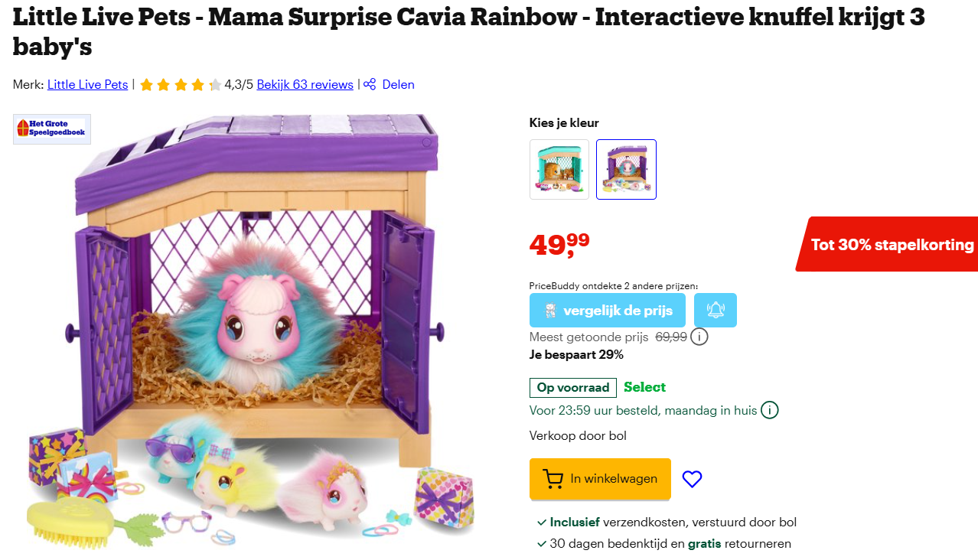Visit the Little Live Pets brand page

click(x=87, y=84)
